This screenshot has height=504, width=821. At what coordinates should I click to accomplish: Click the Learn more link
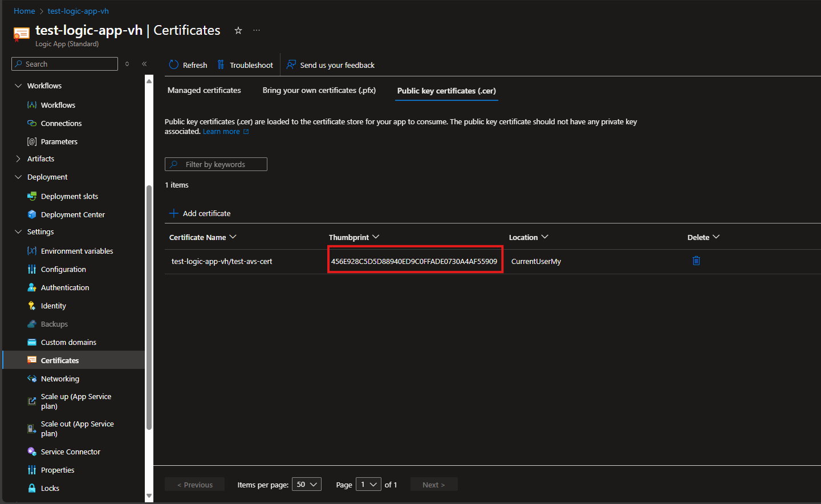(221, 132)
